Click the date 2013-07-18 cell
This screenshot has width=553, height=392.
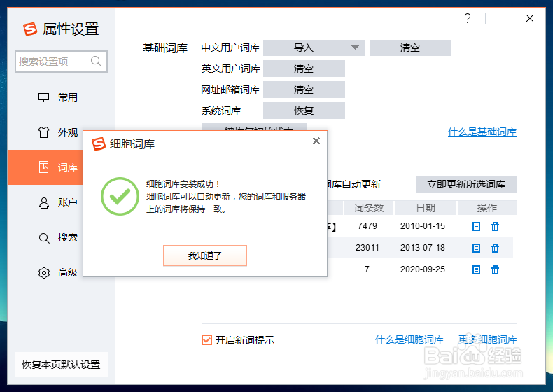point(423,248)
